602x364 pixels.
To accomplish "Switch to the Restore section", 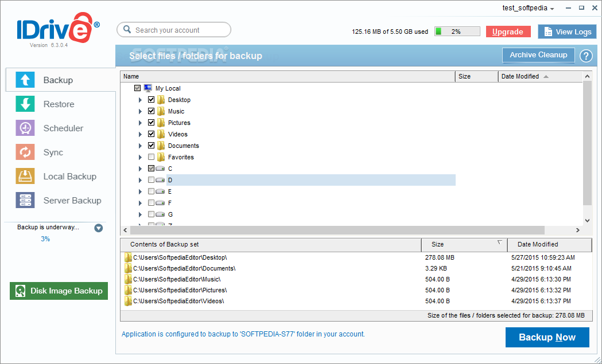I will 59,104.
